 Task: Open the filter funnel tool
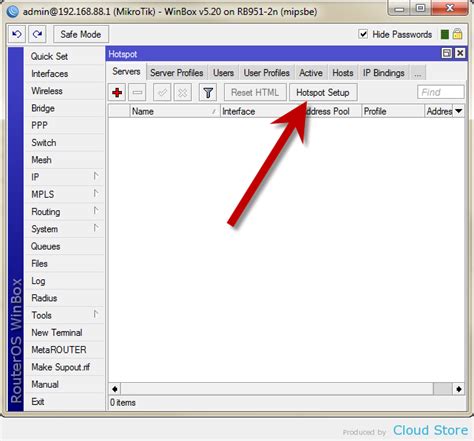tap(208, 92)
